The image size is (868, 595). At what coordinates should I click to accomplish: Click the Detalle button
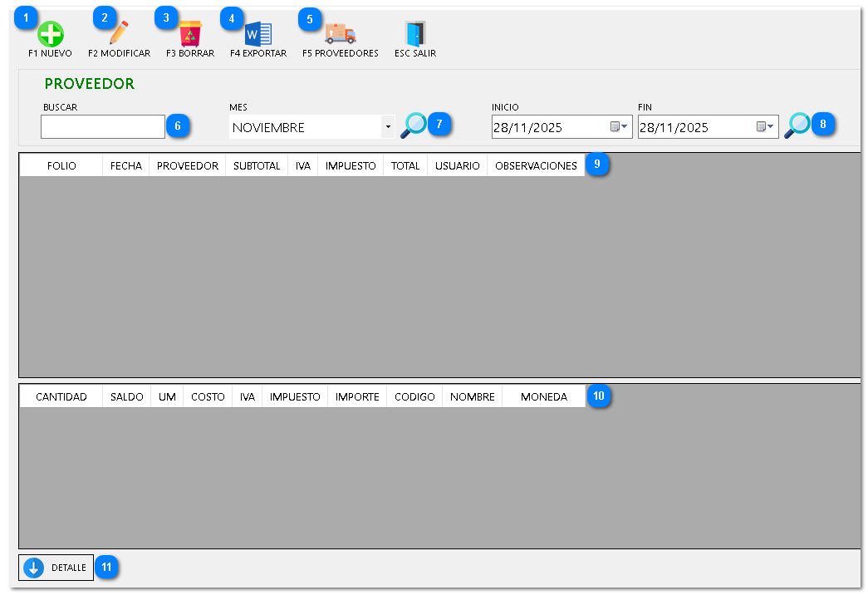pos(56,568)
